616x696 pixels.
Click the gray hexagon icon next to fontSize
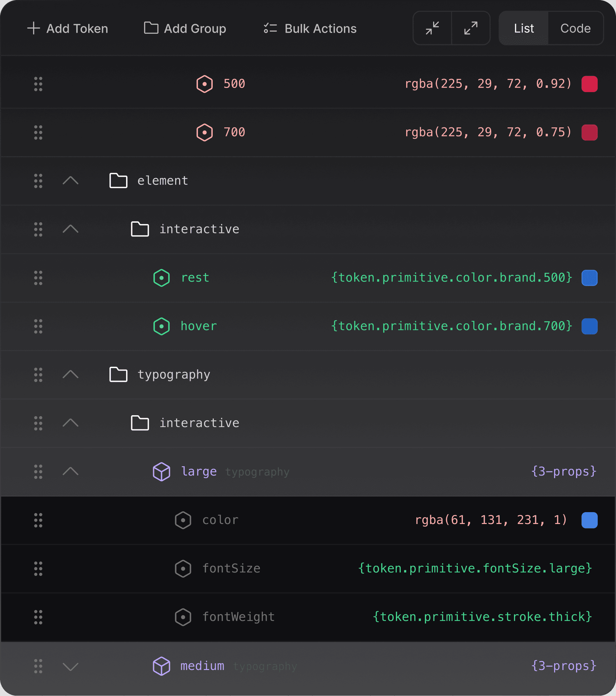click(x=183, y=569)
